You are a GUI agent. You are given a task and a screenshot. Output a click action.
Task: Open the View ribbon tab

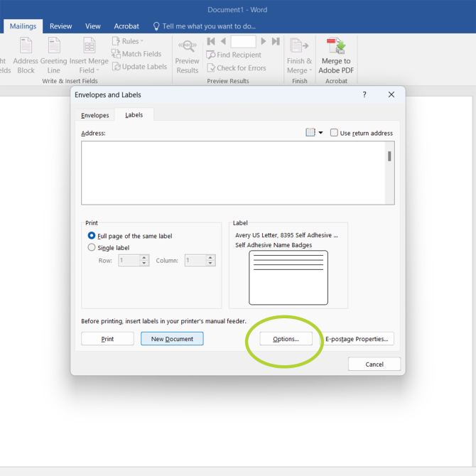pos(92,26)
